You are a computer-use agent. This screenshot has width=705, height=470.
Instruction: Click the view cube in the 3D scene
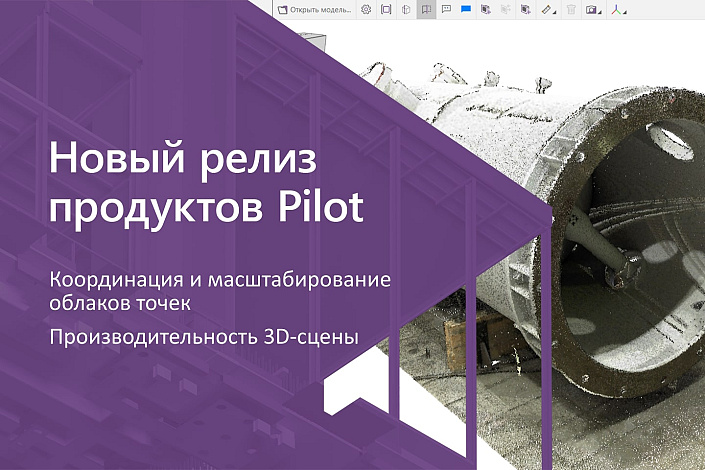tap(312, 43)
